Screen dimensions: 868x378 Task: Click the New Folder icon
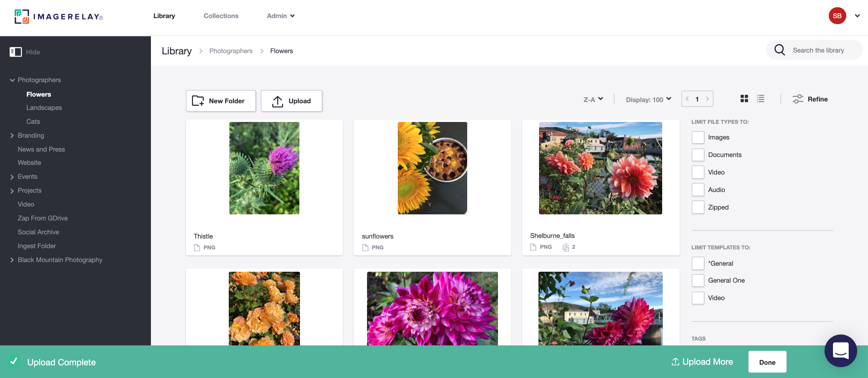[198, 100]
